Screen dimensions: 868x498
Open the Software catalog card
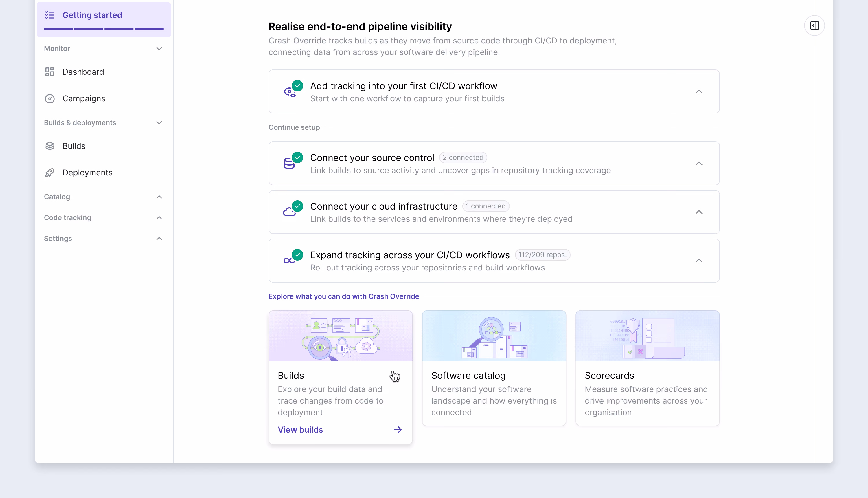494,368
